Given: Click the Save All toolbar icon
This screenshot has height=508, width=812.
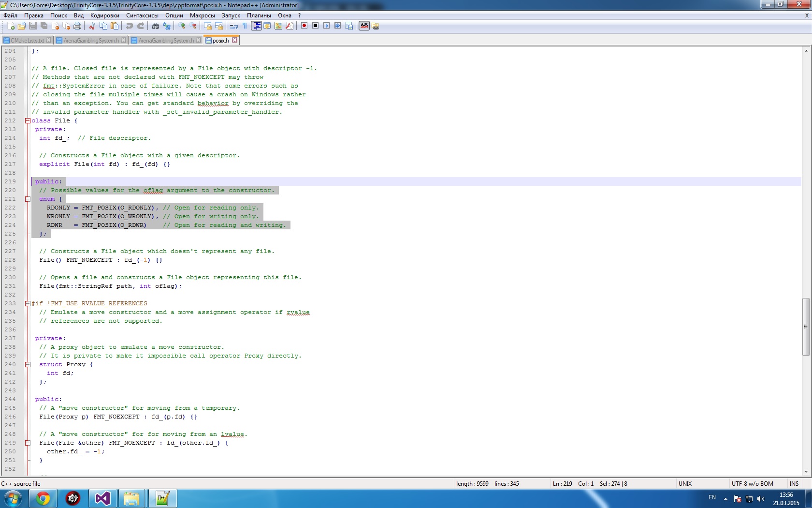Looking at the screenshot, I should (44, 26).
